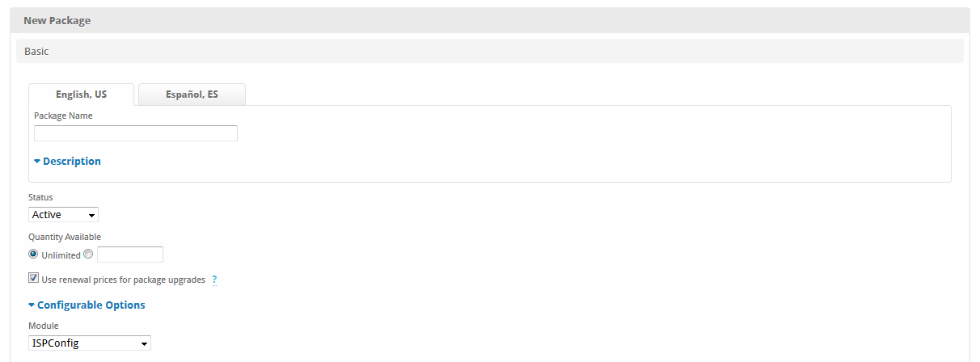Switch to the Español, ES tab
Image resolution: width=980 pixels, height=362 pixels.
click(192, 95)
